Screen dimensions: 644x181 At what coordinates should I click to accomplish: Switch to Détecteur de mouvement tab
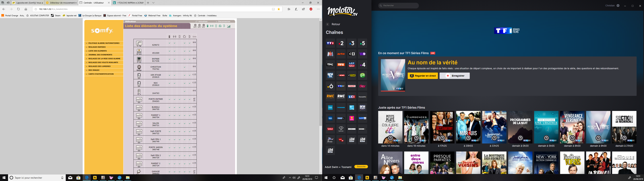pyautogui.click(x=61, y=3)
